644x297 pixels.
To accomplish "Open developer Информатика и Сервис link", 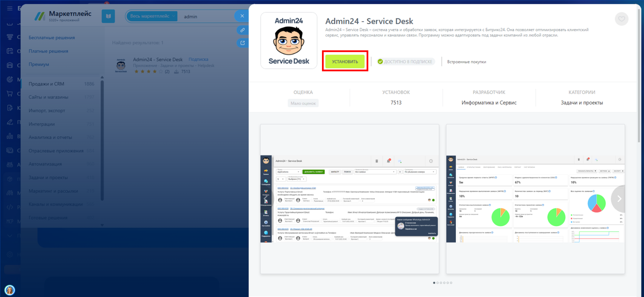I will [x=489, y=103].
